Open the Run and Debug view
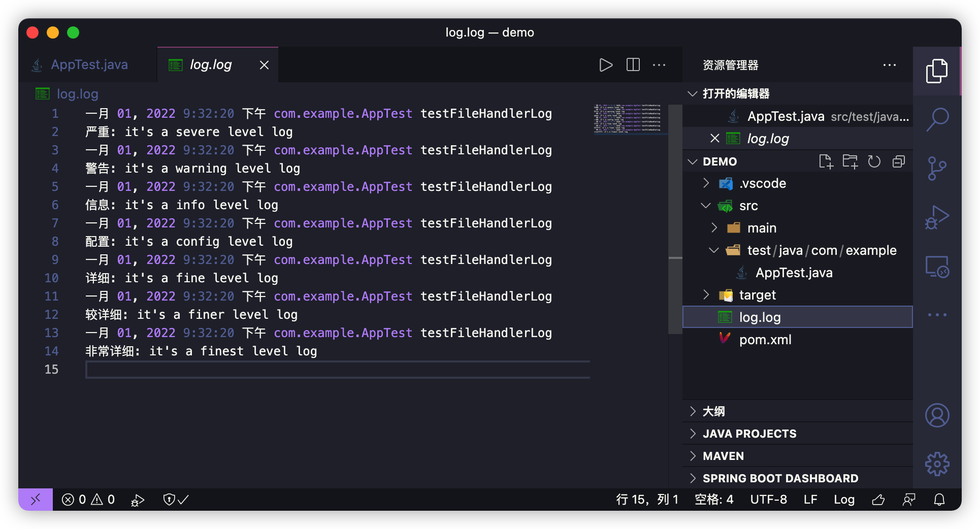Image resolution: width=980 pixels, height=529 pixels. [x=937, y=217]
